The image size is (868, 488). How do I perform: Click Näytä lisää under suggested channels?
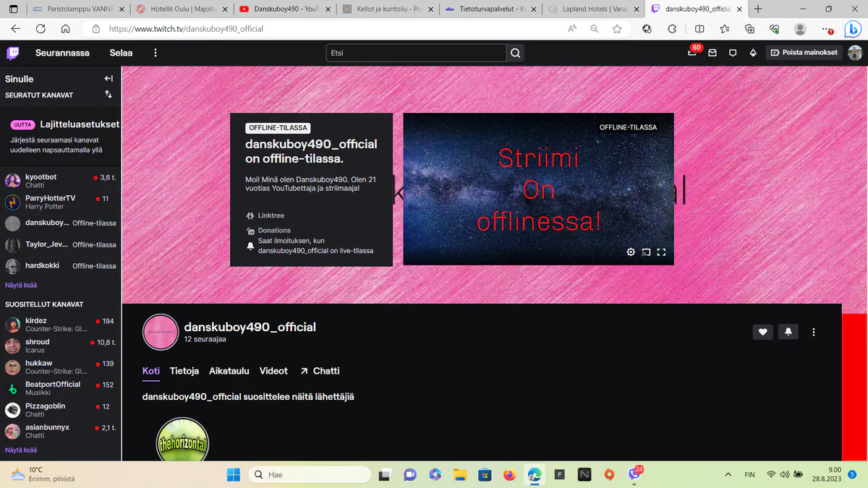click(21, 450)
